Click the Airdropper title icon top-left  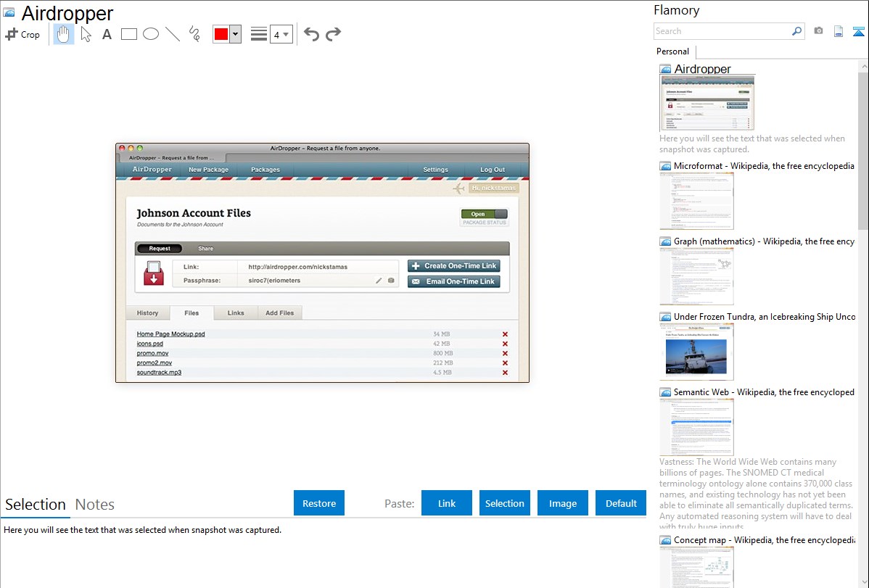click(x=9, y=12)
